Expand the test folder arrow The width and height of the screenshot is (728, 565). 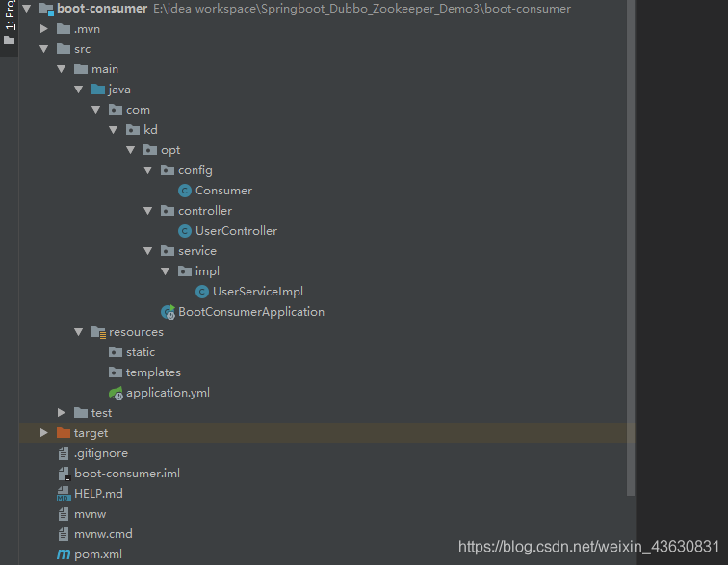(62, 412)
